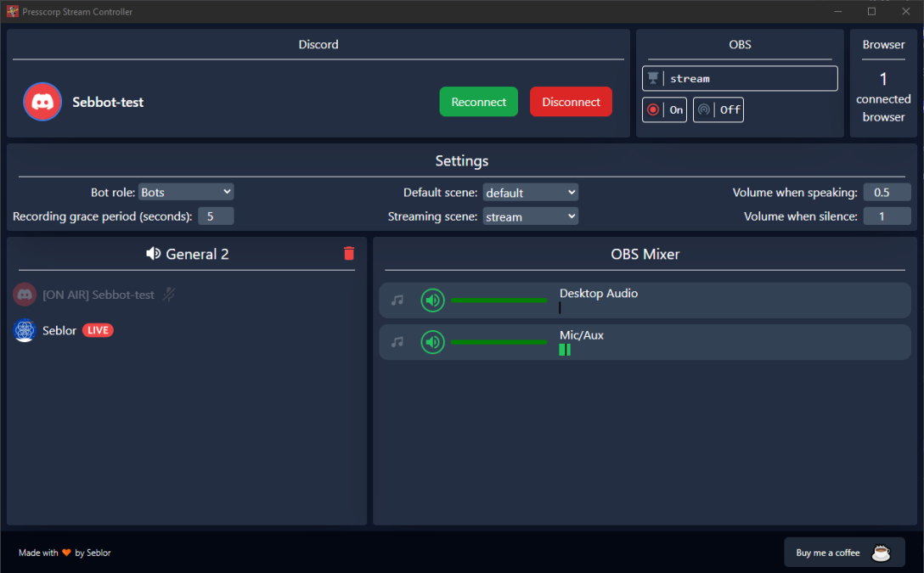924x573 pixels.
Task: Click the coffee cup icon
Action: point(881,553)
